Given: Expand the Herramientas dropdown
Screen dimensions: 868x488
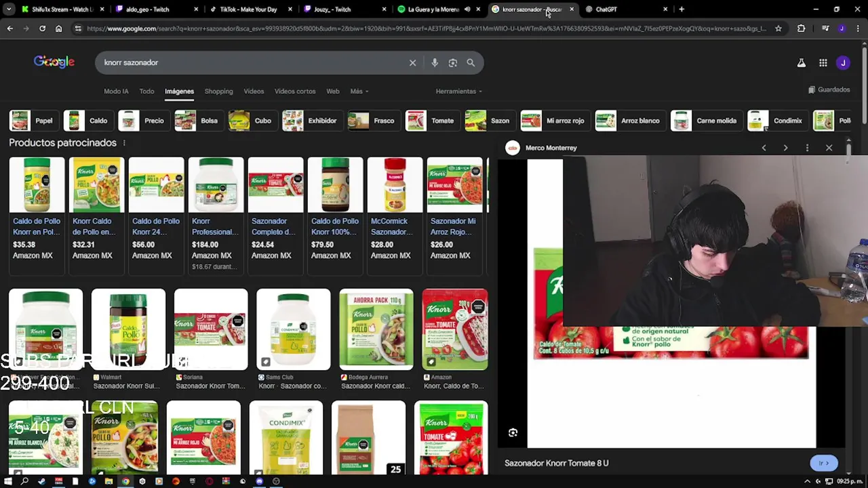Looking at the screenshot, I should (459, 91).
